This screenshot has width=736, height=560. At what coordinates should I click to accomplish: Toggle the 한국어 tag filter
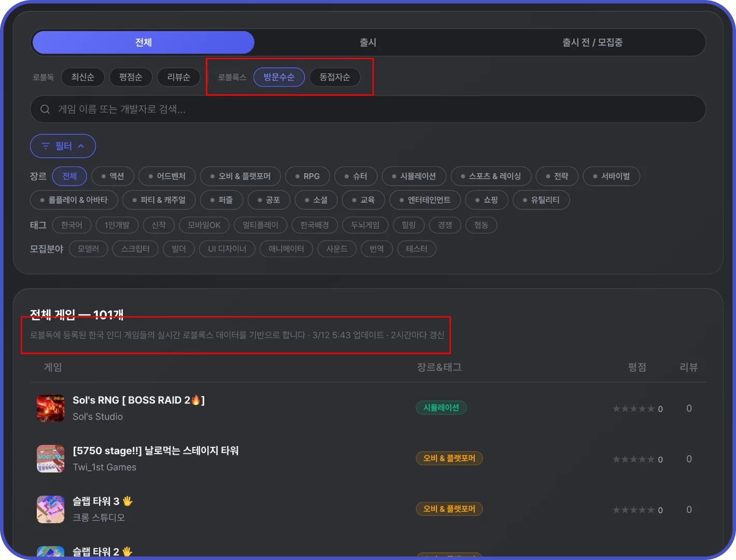coord(72,225)
